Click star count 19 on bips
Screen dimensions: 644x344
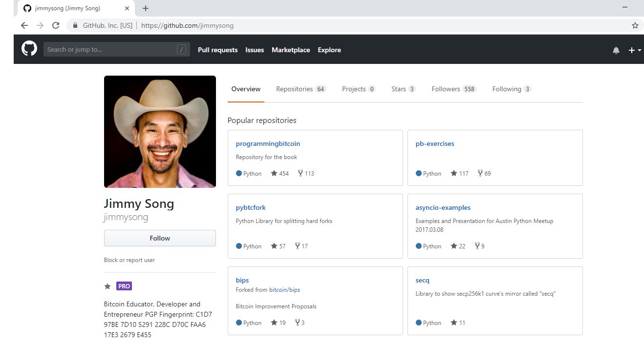pos(279,323)
